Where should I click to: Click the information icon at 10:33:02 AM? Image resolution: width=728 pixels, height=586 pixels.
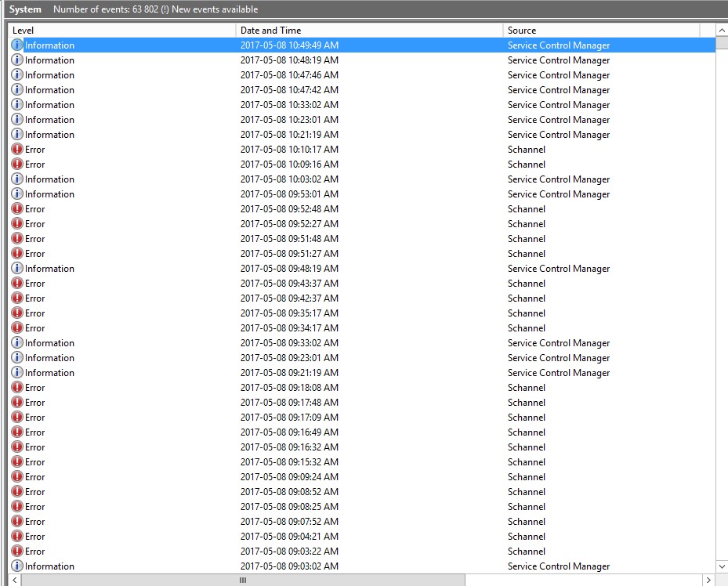point(17,104)
